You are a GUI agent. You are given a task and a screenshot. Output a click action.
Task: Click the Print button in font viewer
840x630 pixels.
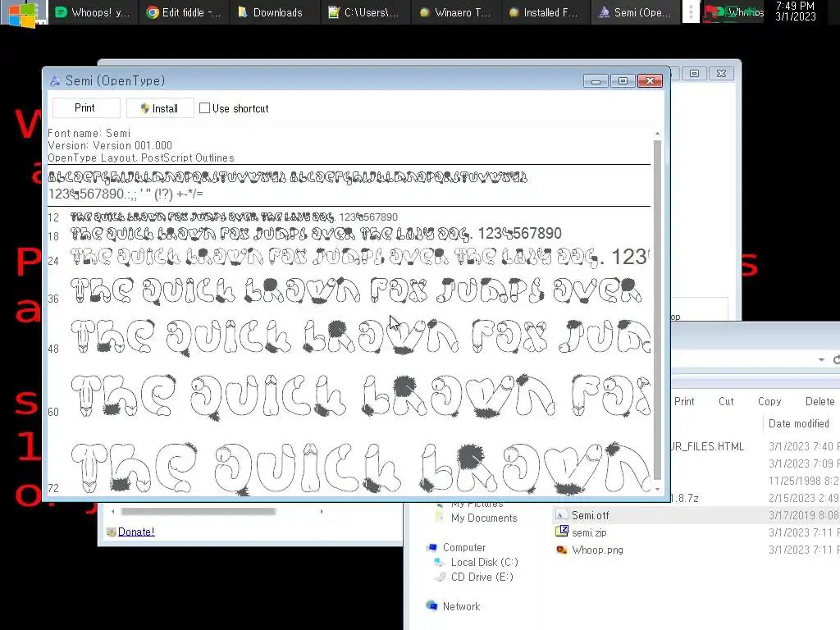(x=85, y=108)
